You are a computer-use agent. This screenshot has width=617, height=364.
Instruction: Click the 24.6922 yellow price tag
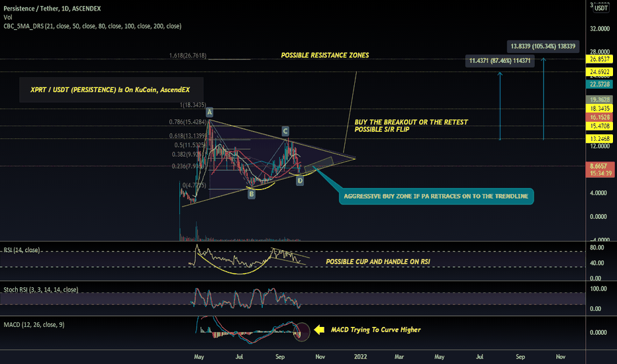[600, 72]
